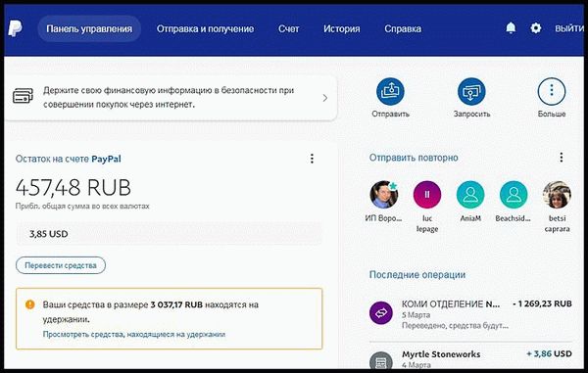Click the Выйти logout link
The width and height of the screenshot is (588, 373).
point(568,28)
